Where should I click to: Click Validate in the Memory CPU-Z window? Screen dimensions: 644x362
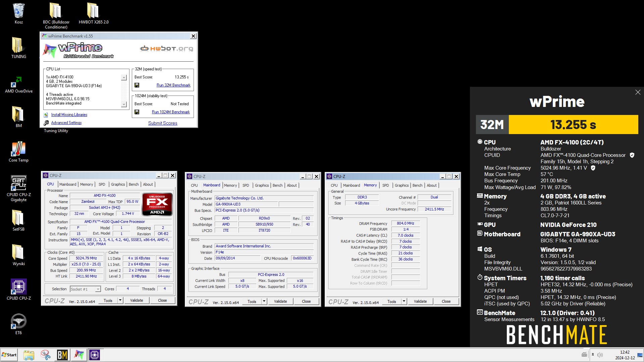[x=420, y=301]
